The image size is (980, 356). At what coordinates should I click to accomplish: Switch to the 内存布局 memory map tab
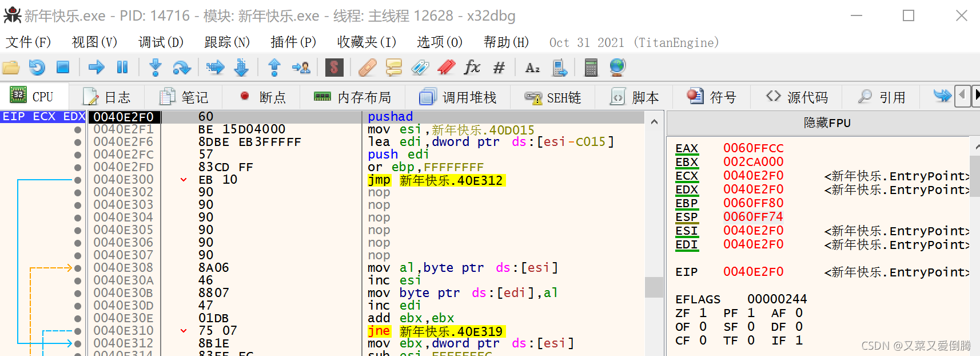pos(353,97)
